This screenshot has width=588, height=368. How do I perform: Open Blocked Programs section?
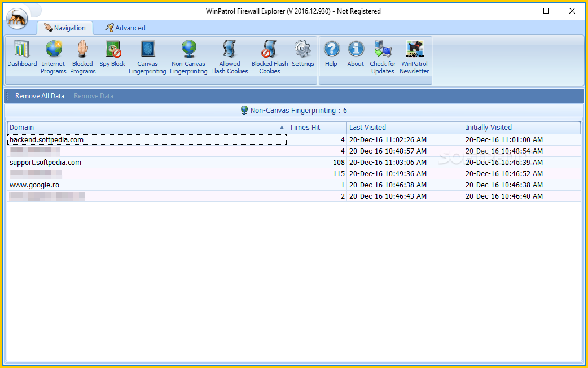82,57
